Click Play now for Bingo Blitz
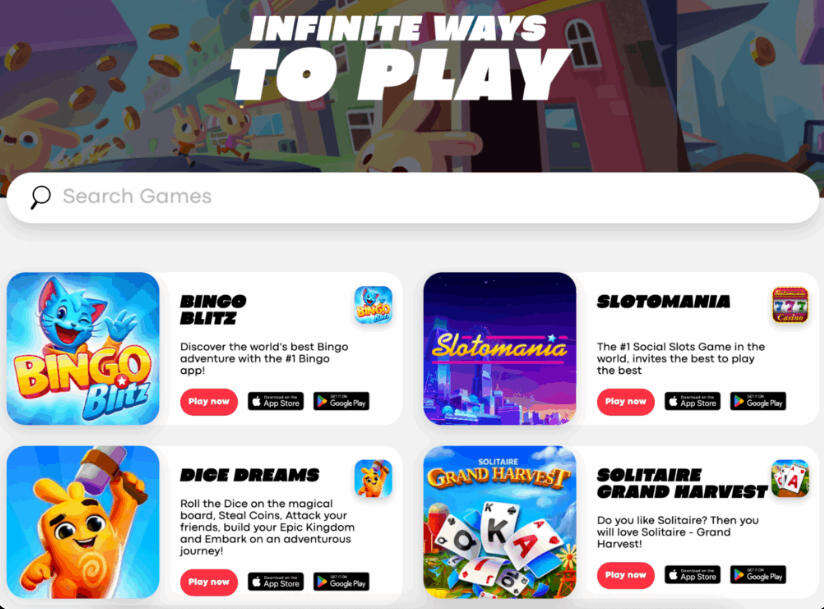The image size is (824, 609). point(209,402)
